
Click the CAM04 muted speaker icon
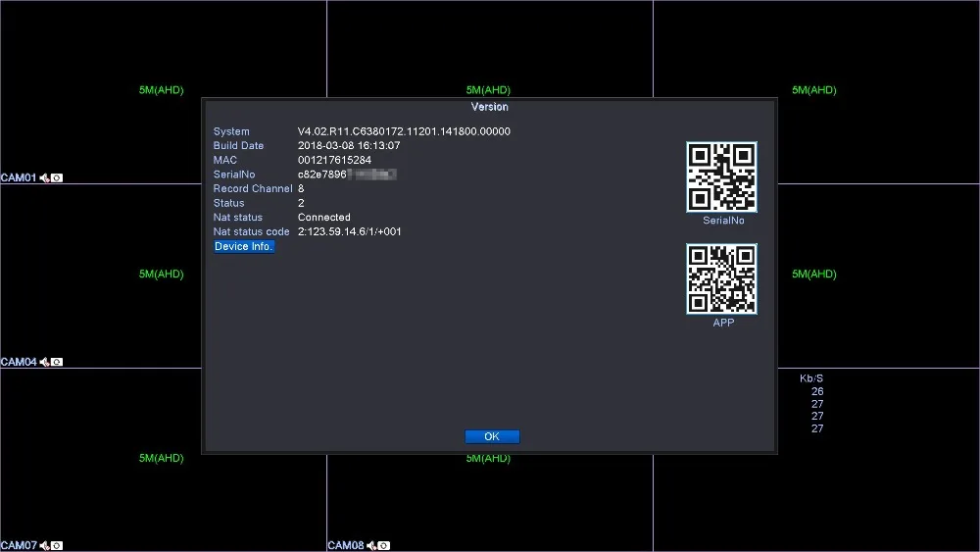[44, 362]
